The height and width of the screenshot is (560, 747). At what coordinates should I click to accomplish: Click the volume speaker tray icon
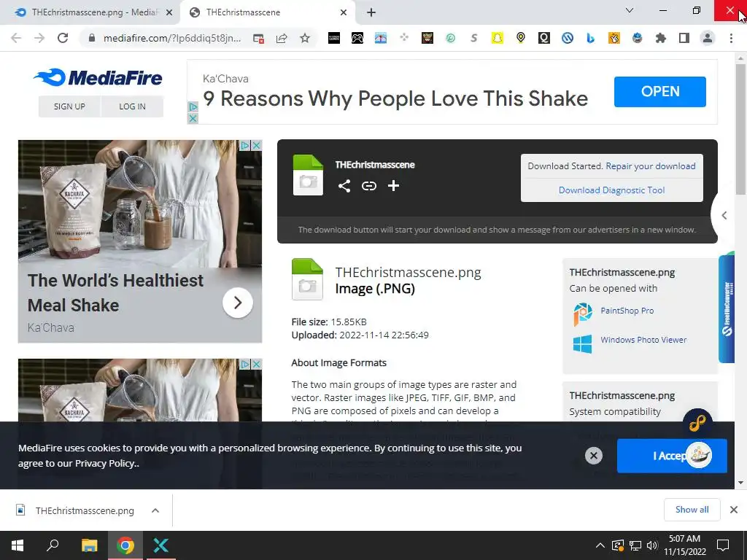pos(652,545)
